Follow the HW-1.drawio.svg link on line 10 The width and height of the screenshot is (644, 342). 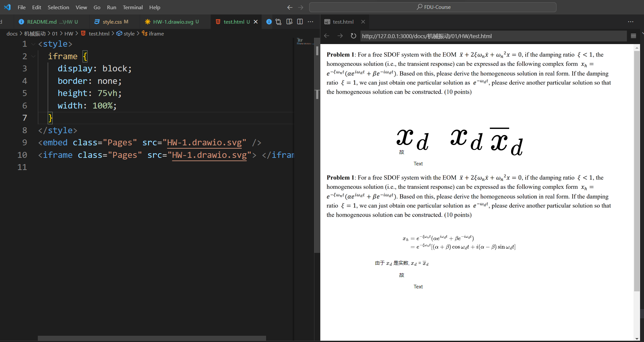click(209, 155)
